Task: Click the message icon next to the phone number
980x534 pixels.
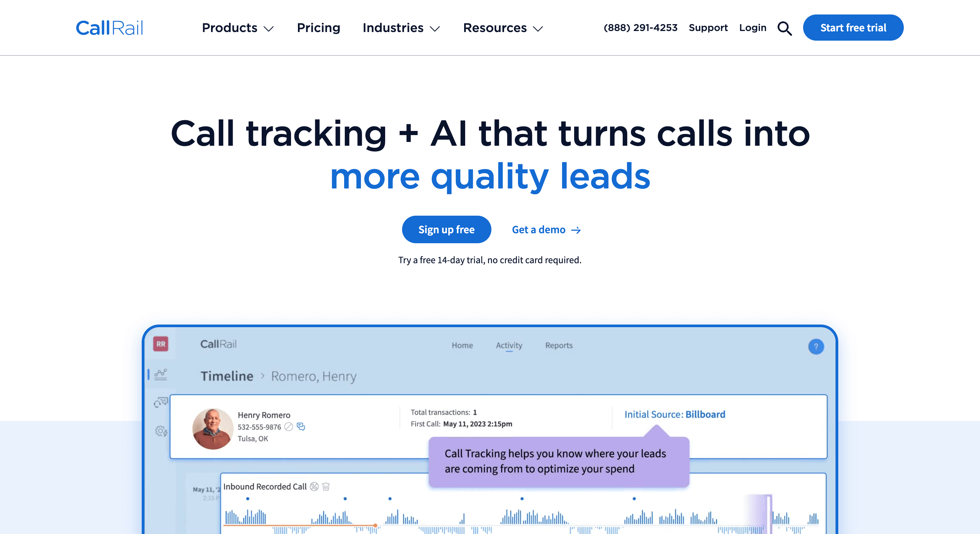Action: click(301, 427)
